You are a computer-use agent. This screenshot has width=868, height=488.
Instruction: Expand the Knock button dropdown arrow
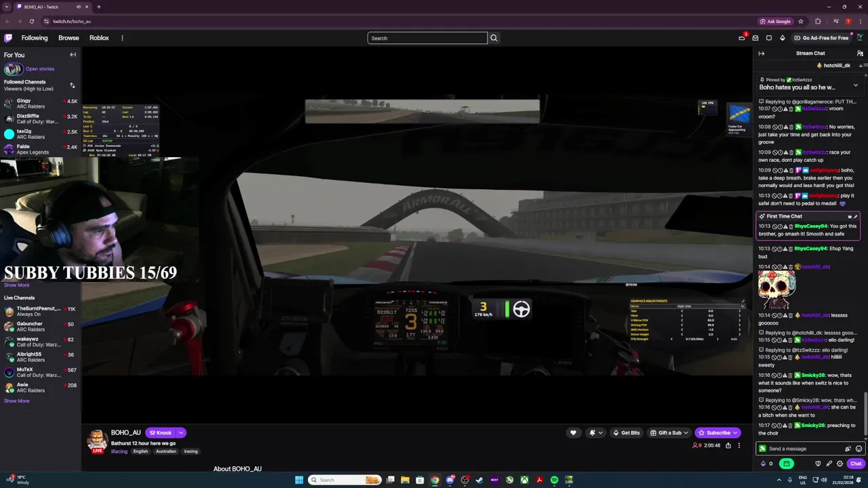(180, 432)
